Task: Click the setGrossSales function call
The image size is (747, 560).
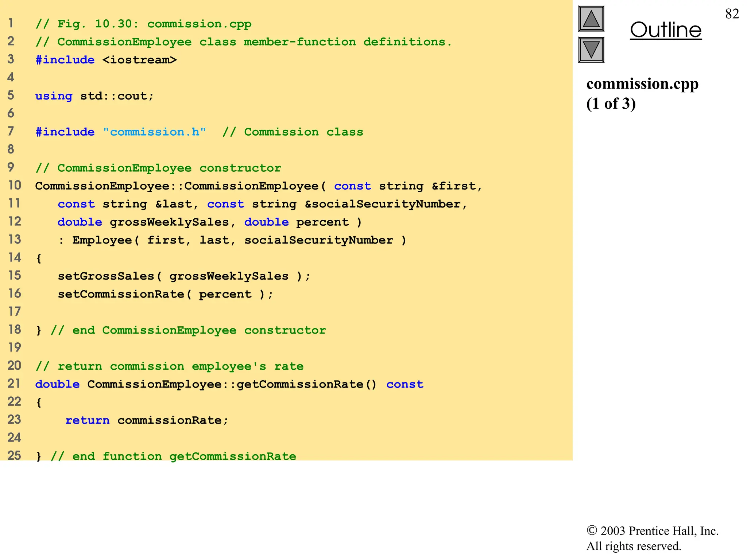Action: (x=183, y=276)
